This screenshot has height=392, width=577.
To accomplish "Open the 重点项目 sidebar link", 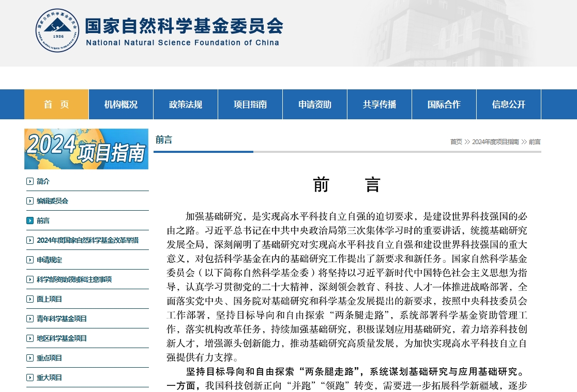I will click(49, 358).
